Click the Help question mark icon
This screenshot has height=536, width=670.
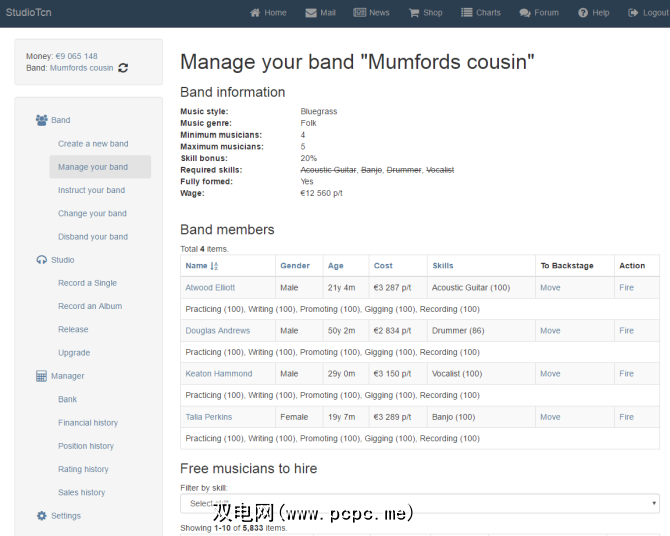(x=583, y=13)
